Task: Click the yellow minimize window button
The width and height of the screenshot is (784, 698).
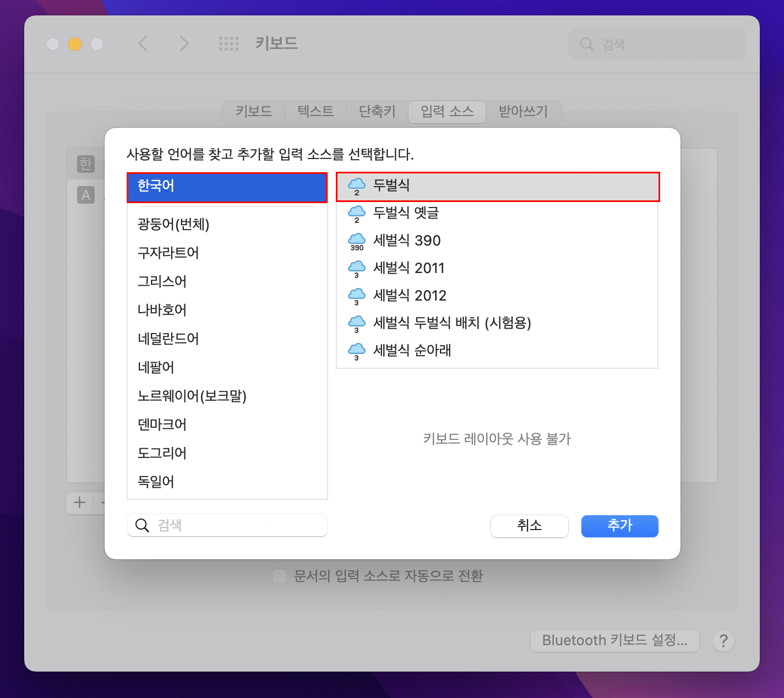Action: pyautogui.click(x=75, y=44)
